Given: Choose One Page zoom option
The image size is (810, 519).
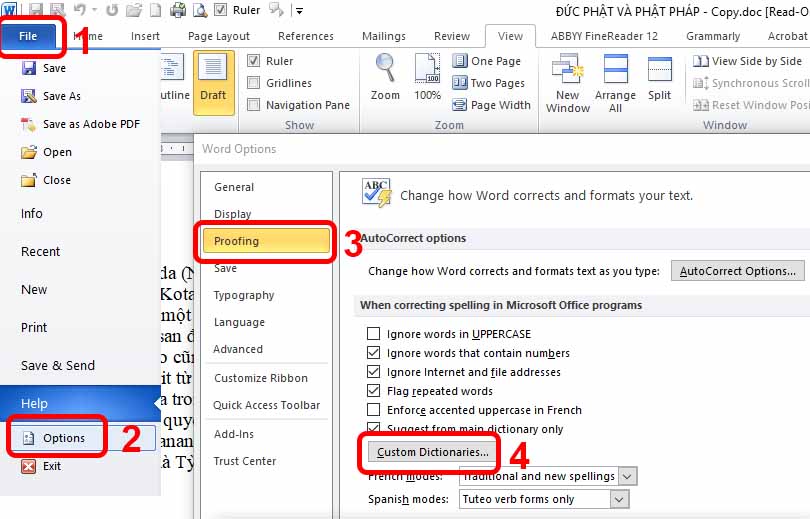Looking at the screenshot, I should (486, 61).
